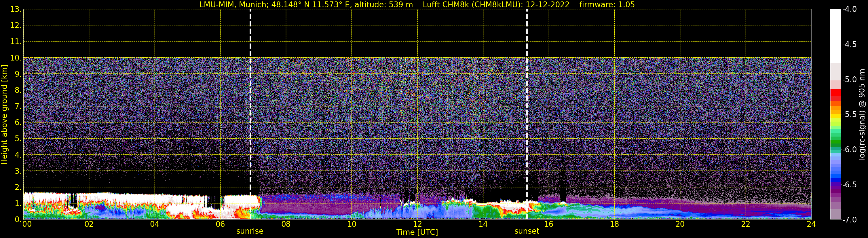Click the white dashed sunset line
Screen dimensions: 868x238
(x=527, y=101)
